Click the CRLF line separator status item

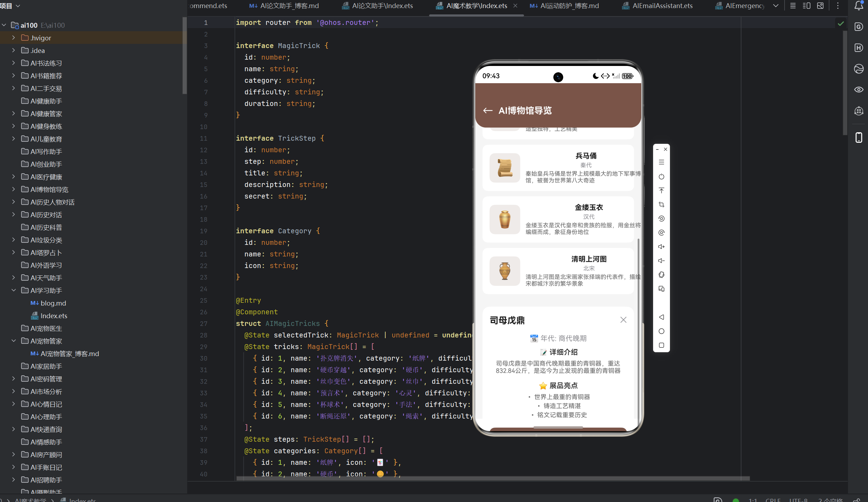[x=773, y=500]
